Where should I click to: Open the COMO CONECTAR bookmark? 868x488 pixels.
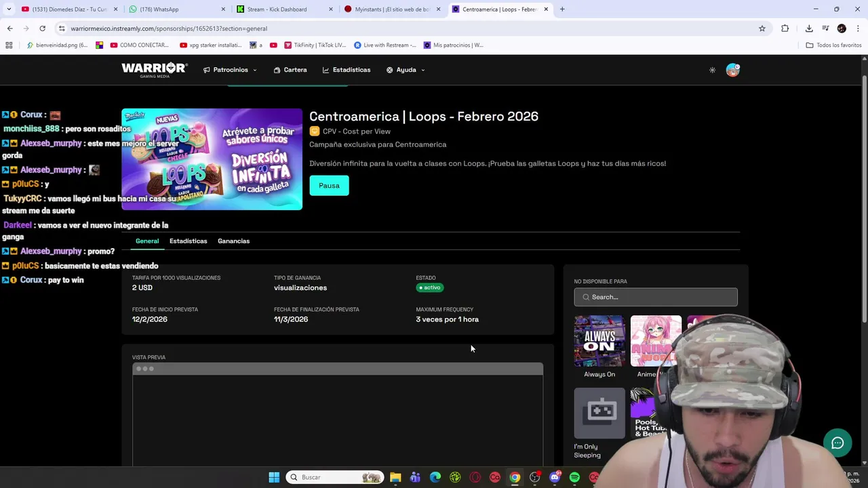(139, 45)
